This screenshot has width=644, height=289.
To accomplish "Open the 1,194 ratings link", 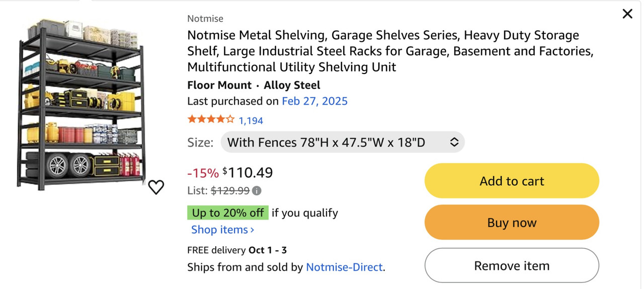I will tap(251, 120).
